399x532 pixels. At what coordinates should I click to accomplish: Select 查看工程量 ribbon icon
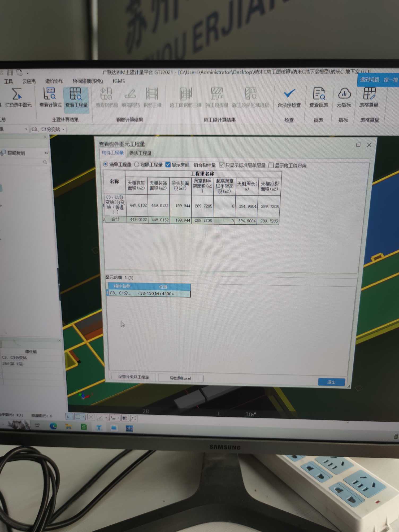(76, 94)
